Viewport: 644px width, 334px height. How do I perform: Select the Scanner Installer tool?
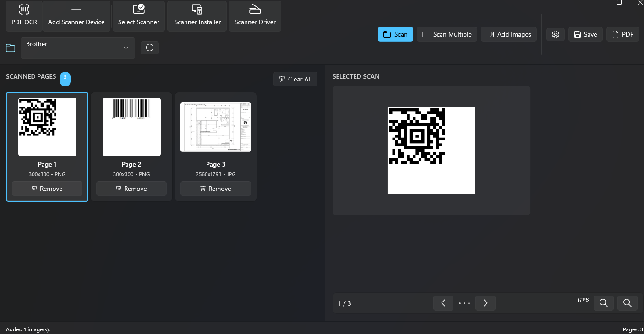[x=196, y=16]
